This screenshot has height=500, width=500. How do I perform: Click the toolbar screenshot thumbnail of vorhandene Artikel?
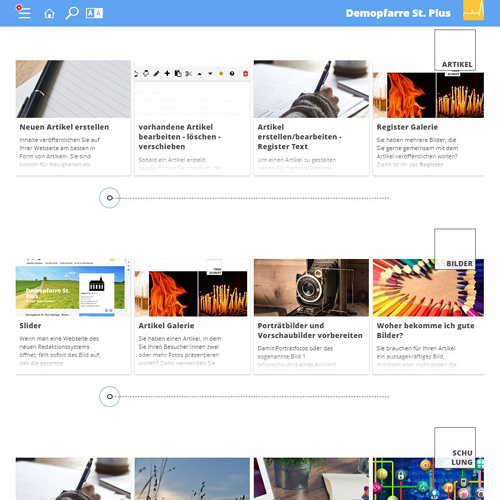[192, 89]
